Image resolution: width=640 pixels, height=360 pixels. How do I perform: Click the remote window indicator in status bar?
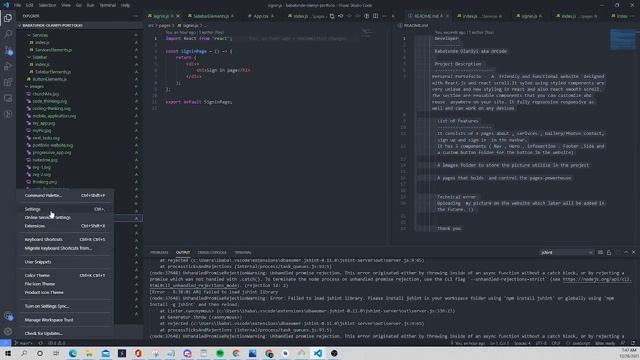click(x=5, y=343)
